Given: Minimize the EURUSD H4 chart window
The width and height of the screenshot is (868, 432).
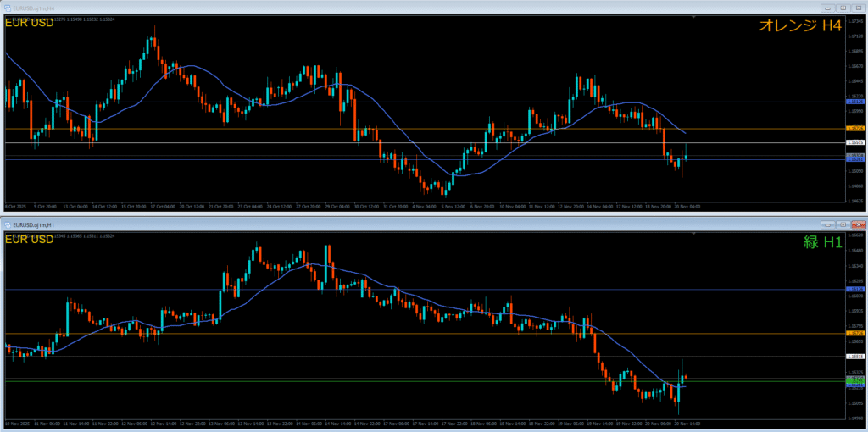Looking at the screenshot, I should [826, 7].
